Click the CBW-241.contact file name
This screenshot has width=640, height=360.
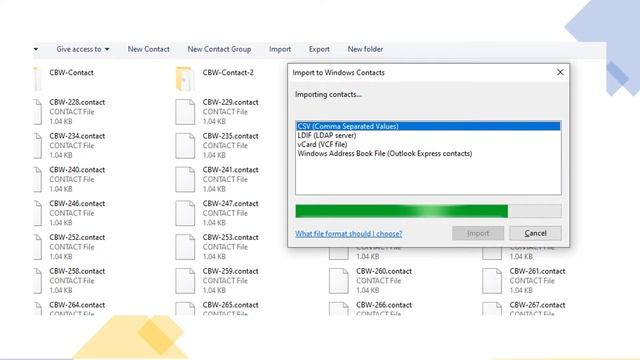point(231,170)
